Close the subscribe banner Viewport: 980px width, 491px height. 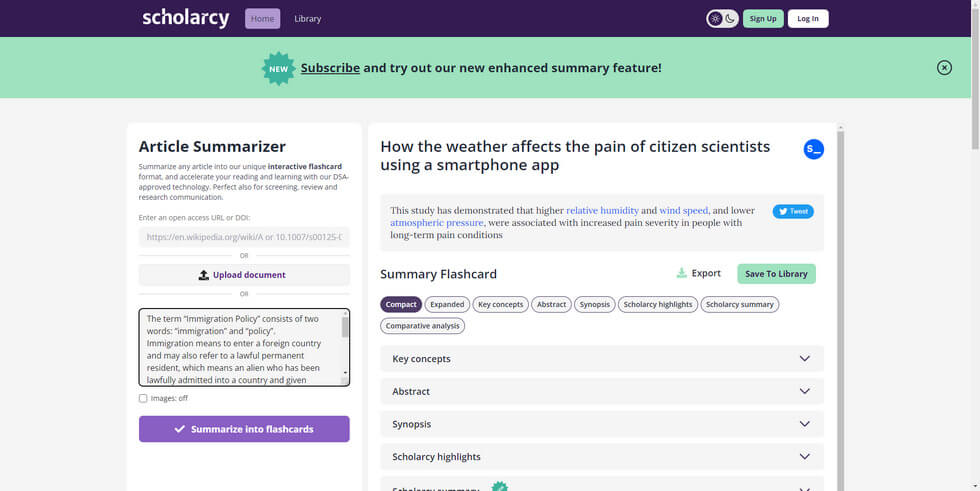pyautogui.click(x=944, y=68)
